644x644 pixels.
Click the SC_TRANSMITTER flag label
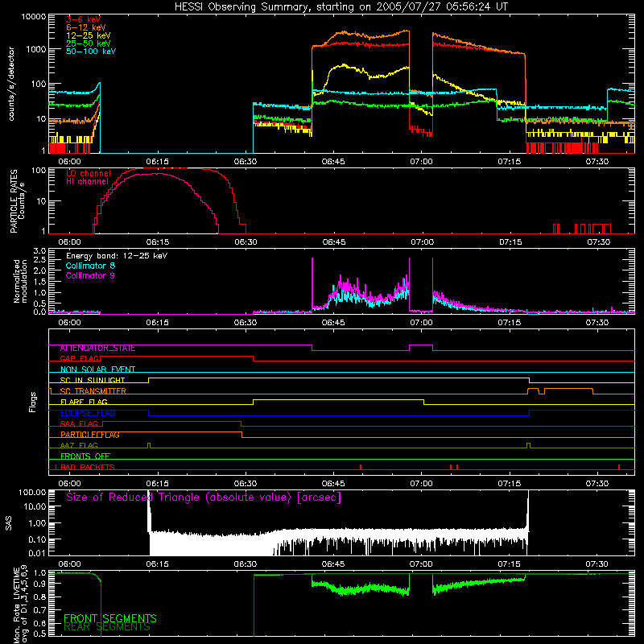[x=93, y=391]
